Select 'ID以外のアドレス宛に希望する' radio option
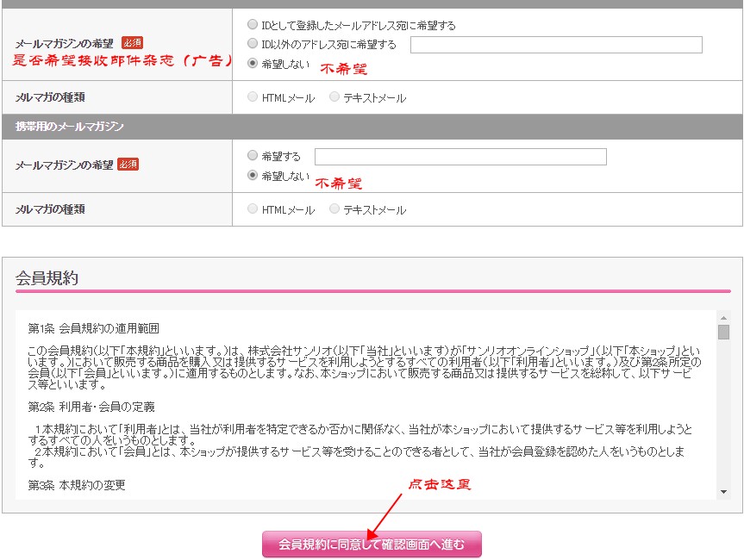Viewport: 744px width, 560px height. point(253,44)
